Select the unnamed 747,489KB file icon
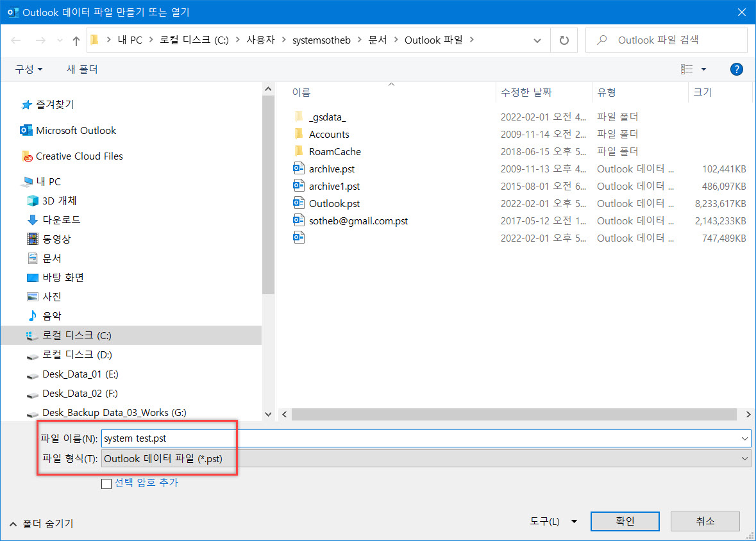The height and width of the screenshot is (541, 756). [298, 238]
